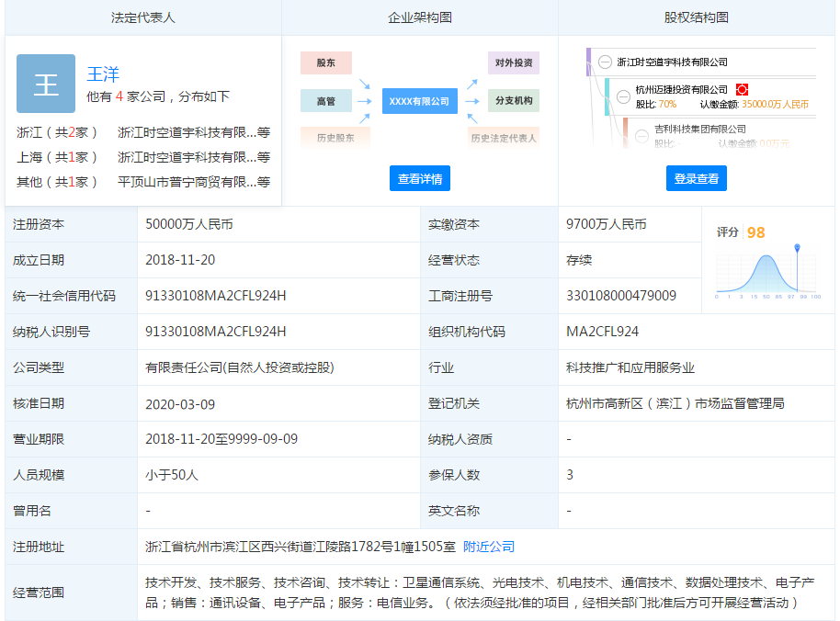The image size is (840, 621).
Task: Open 其他（共1家）company distribution row
Action: click(x=143, y=182)
